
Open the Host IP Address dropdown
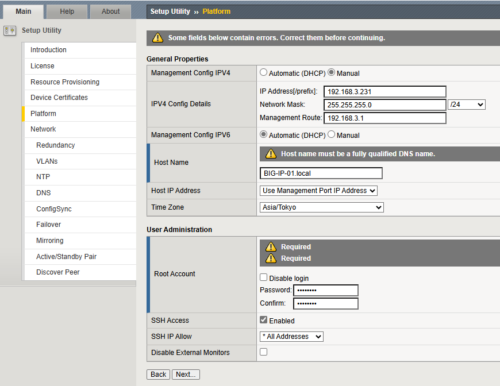319,191
